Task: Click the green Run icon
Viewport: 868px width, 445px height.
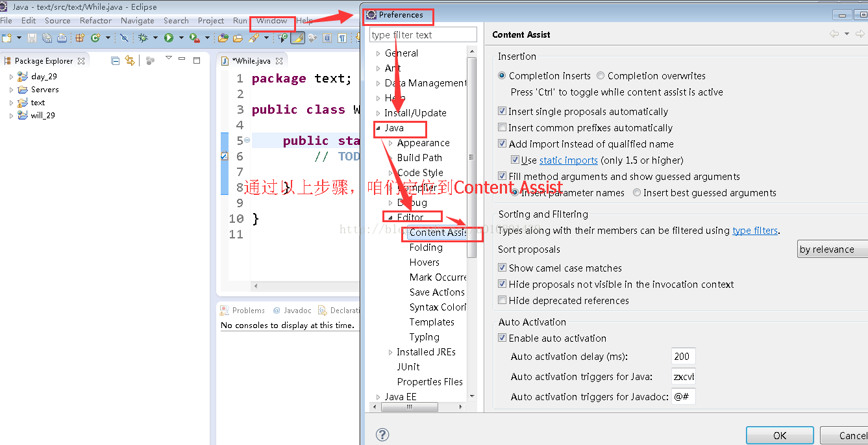Action: (x=169, y=38)
